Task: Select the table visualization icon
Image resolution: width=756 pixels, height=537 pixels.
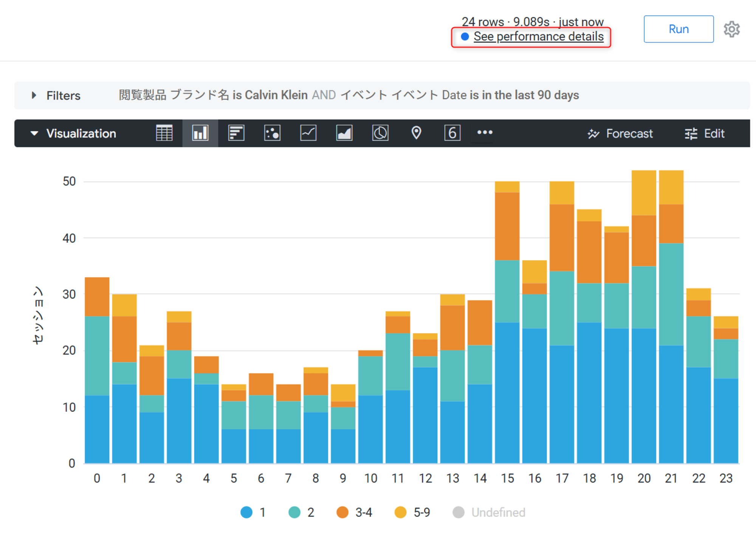Action: pos(164,133)
